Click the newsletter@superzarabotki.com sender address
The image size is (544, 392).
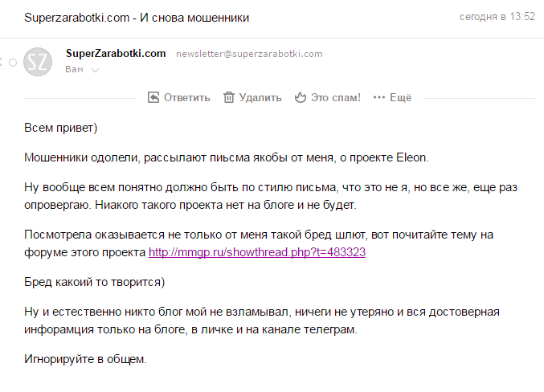pyautogui.click(x=249, y=54)
